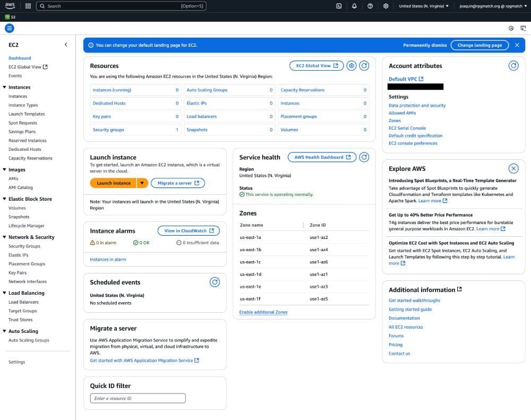Open Security groups resource count link

(108, 130)
